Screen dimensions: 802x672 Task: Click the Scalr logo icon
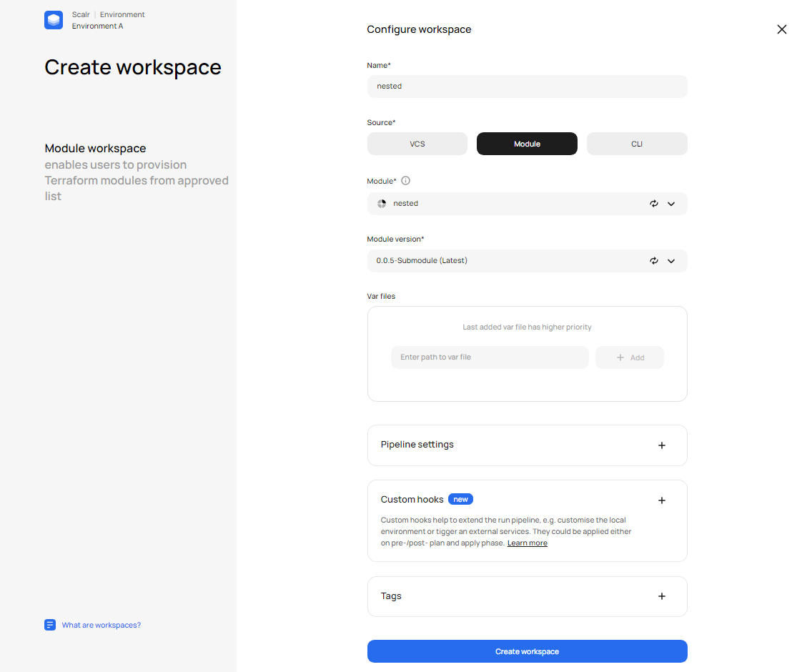point(54,20)
